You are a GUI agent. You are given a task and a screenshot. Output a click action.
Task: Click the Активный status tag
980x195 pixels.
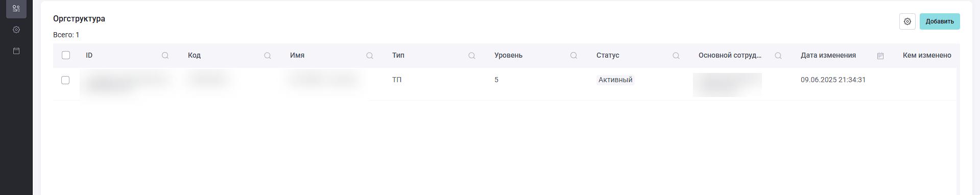(x=615, y=80)
